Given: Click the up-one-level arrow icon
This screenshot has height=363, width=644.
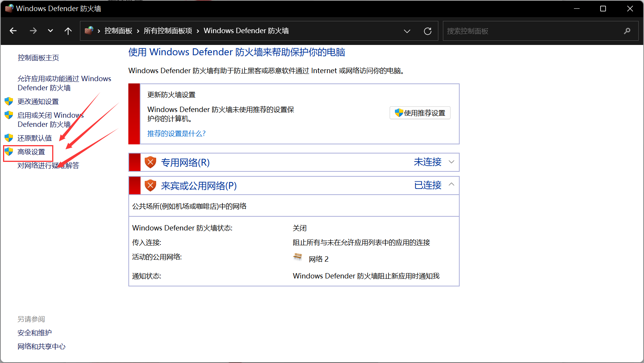Looking at the screenshot, I should pyautogui.click(x=68, y=31).
